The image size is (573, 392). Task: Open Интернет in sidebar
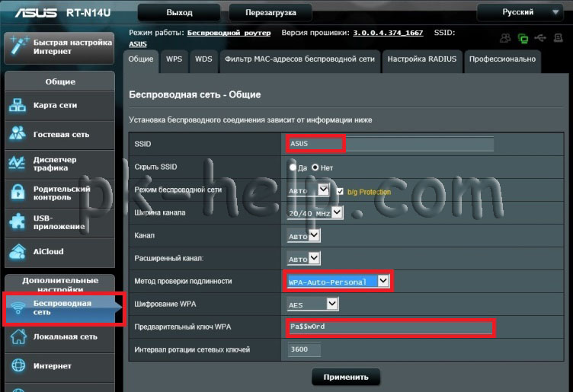(60, 366)
